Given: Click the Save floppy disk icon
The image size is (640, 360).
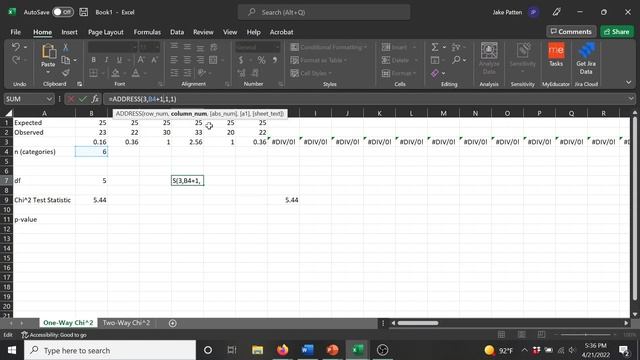Looking at the screenshot, I should pos(84,12).
